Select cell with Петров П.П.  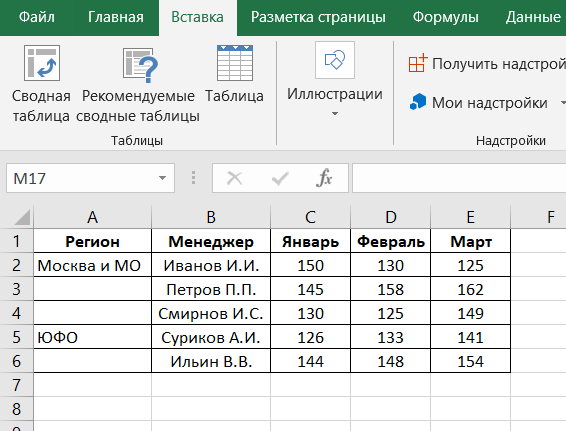click(x=211, y=289)
